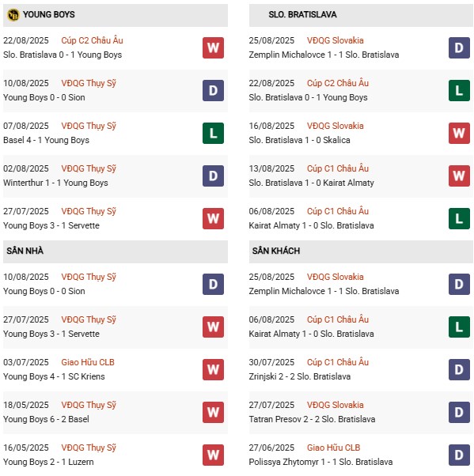Screen dimensions: 474x476
Task: Click the Young Boys club logo
Action: pyautogui.click(x=13, y=14)
